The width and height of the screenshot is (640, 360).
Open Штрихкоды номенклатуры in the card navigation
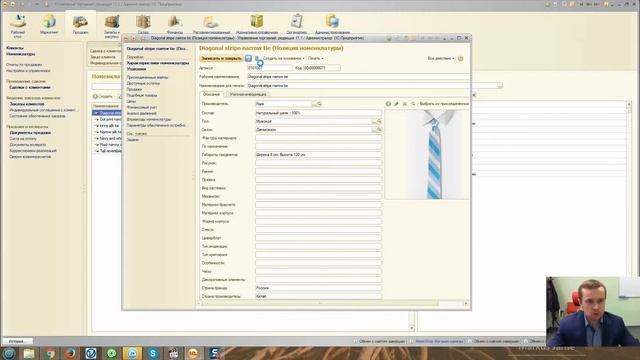(x=149, y=119)
